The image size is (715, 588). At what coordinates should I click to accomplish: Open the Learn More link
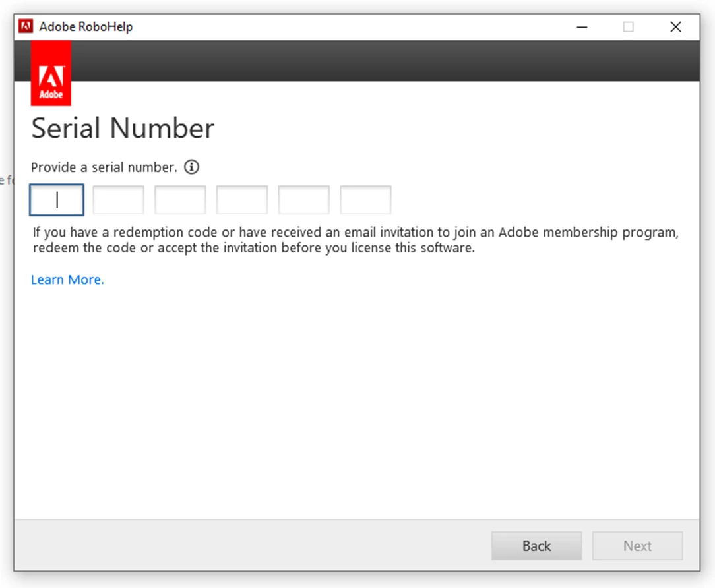click(x=67, y=279)
